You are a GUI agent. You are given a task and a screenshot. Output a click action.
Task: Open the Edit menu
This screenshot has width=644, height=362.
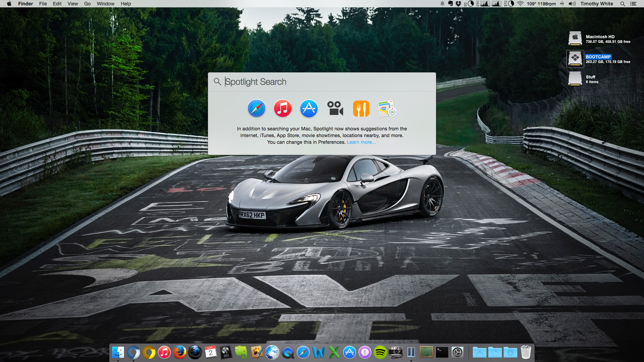(57, 4)
